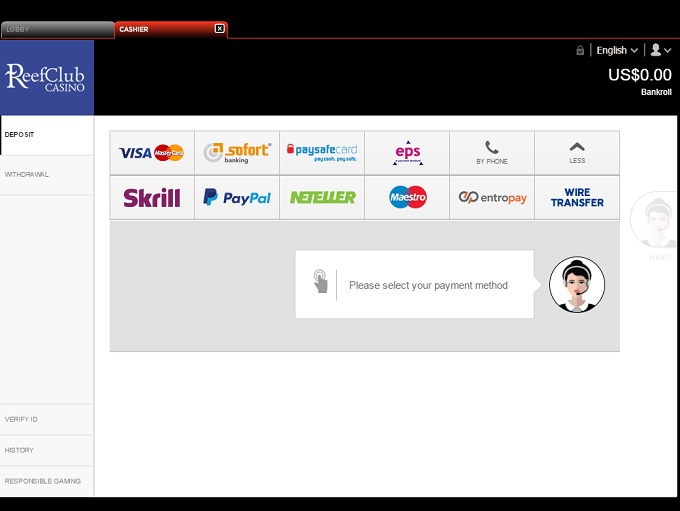680x511 pixels.
Task: Select the Neteller payment option
Action: 322,198
